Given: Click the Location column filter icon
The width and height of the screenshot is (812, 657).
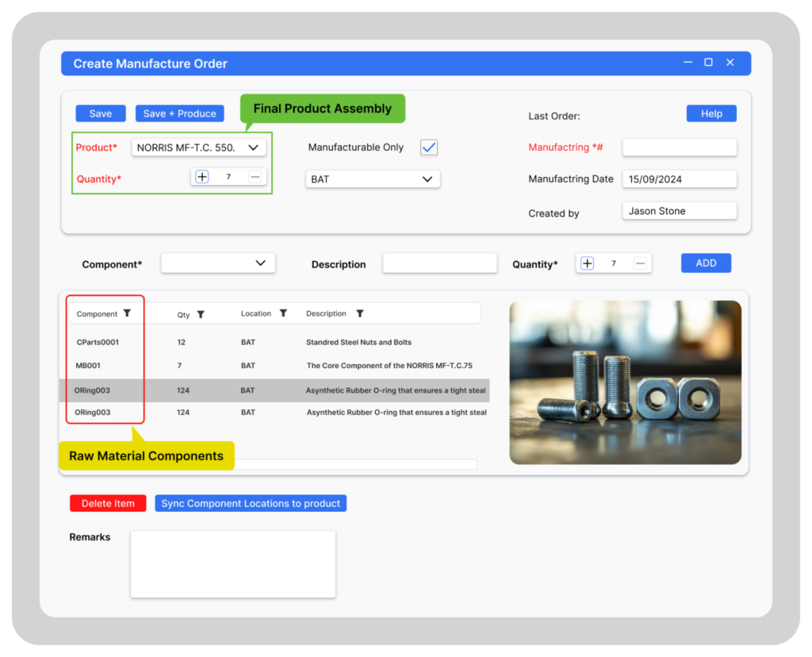Looking at the screenshot, I should (x=283, y=313).
